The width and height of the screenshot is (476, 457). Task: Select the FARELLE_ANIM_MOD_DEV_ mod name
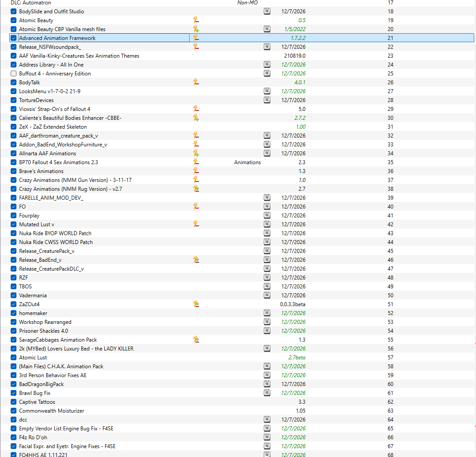pyautogui.click(x=51, y=198)
